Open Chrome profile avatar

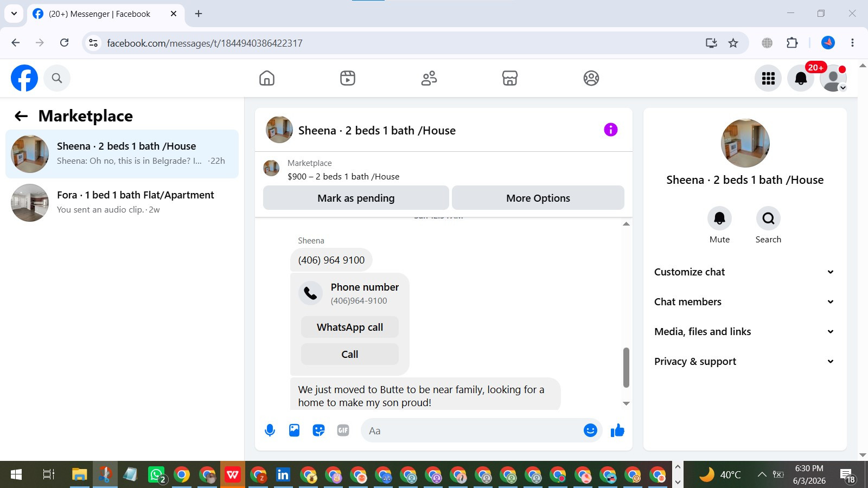[x=828, y=43]
